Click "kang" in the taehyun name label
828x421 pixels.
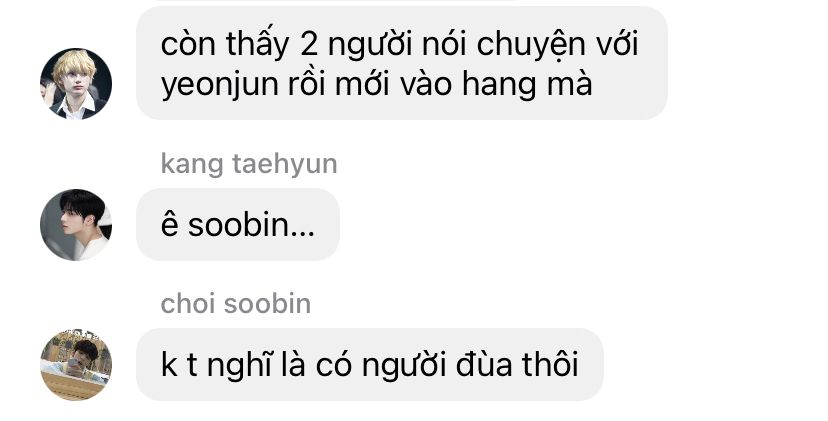coord(192,165)
